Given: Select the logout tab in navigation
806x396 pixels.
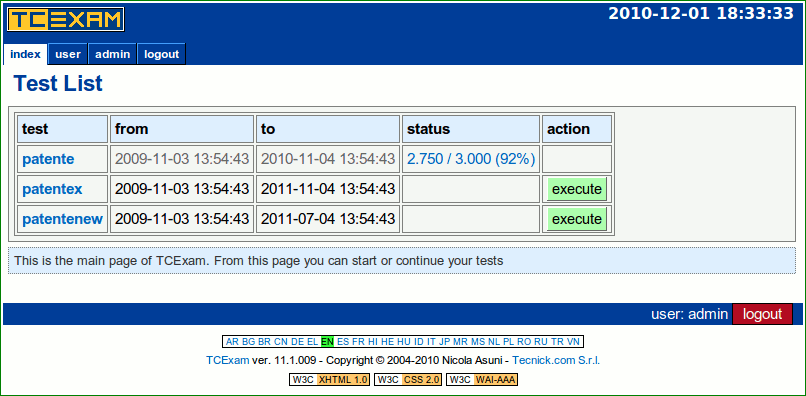Looking at the screenshot, I should (x=161, y=54).
